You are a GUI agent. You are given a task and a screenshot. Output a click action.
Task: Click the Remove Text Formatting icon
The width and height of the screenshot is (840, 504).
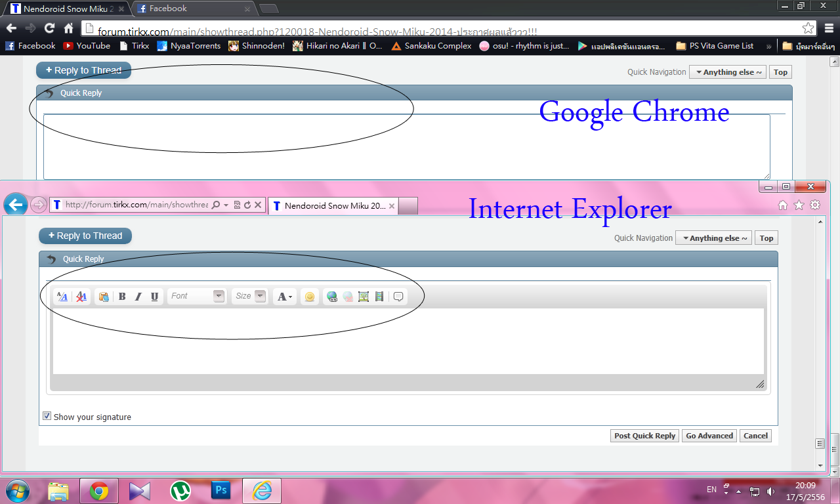click(81, 297)
